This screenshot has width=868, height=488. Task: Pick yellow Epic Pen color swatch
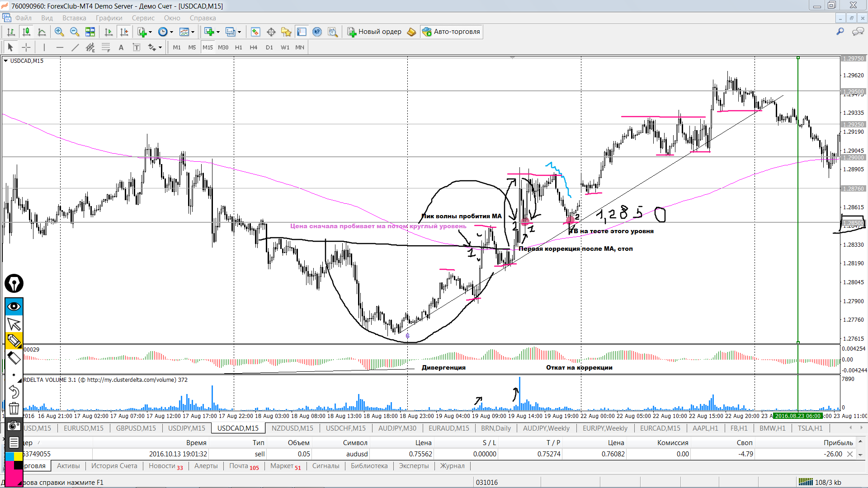[18, 456]
